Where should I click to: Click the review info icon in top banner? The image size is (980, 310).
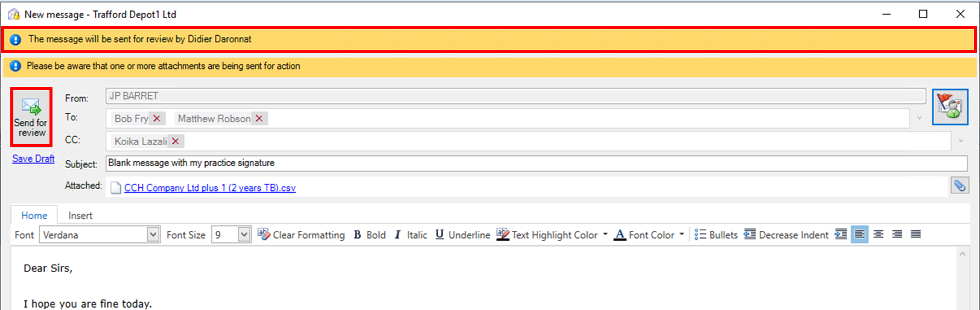click(x=16, y=39)
